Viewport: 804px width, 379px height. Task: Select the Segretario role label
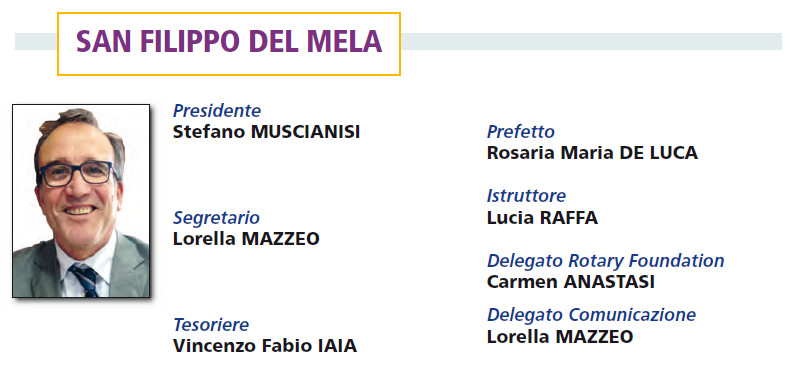(x=216, y=218)
